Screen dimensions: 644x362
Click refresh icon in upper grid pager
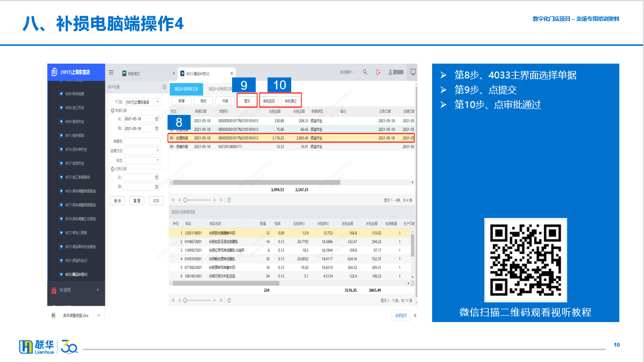coord(229,200)
